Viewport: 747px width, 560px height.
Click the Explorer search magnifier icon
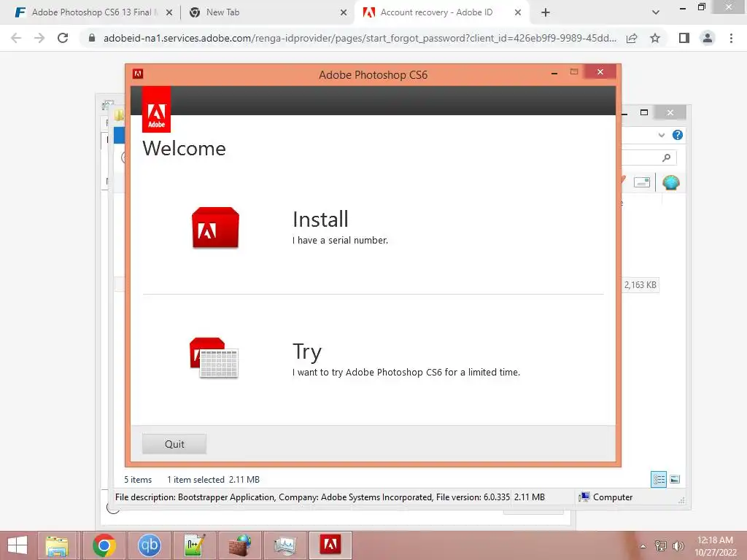click(667, 157)
